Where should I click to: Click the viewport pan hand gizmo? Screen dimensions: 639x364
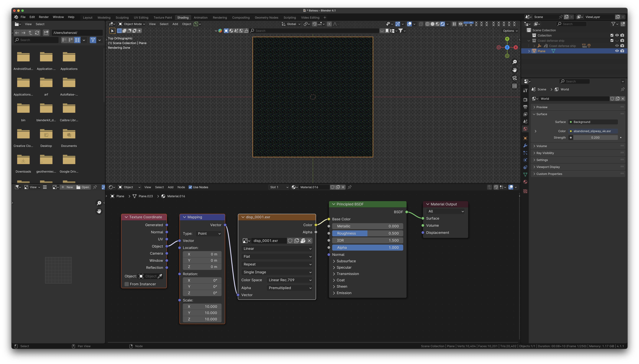click(514, 70)
